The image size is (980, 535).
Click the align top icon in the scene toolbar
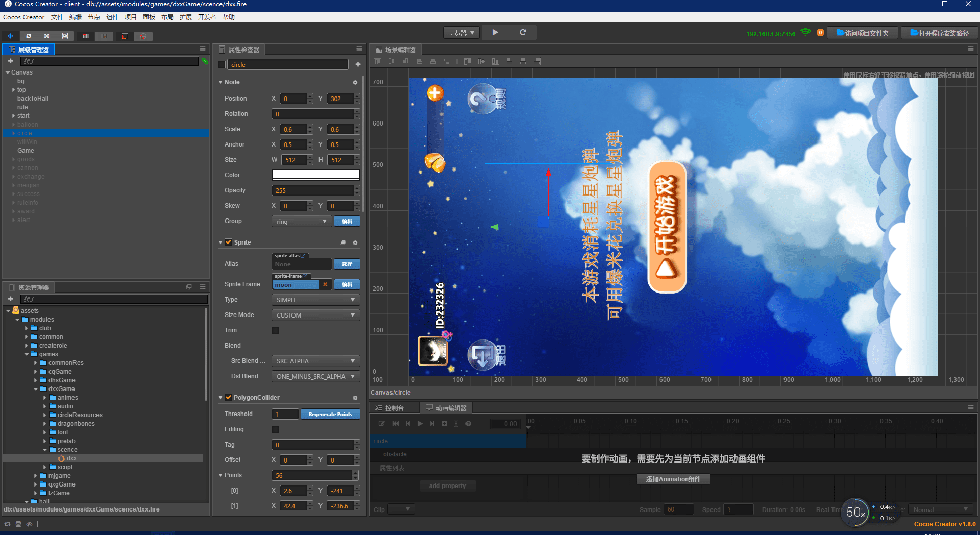pos(378,61)
